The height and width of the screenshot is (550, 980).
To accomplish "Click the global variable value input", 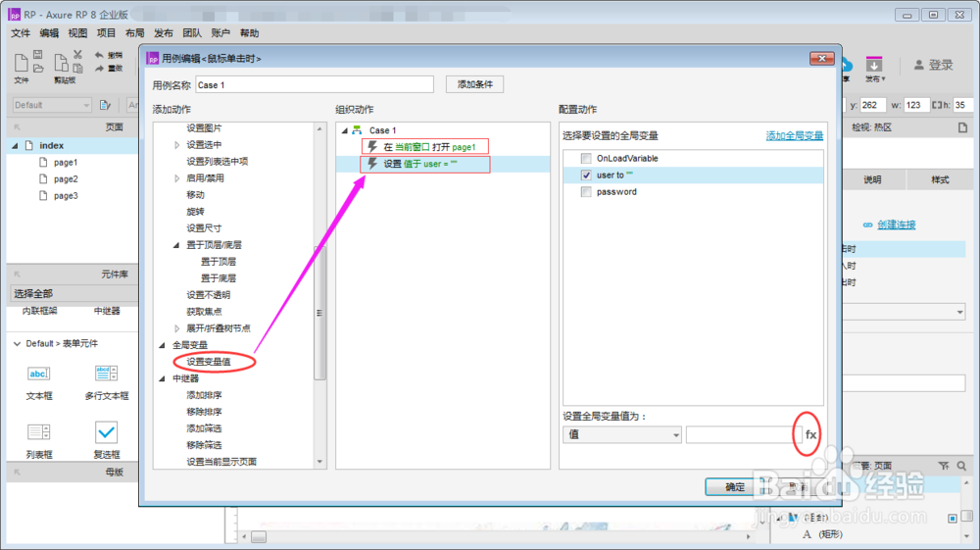I will pos(743,434).
